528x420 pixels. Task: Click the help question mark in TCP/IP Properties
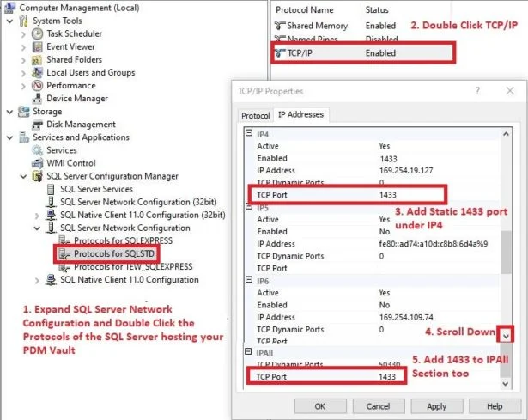click(x=477, y=90)
